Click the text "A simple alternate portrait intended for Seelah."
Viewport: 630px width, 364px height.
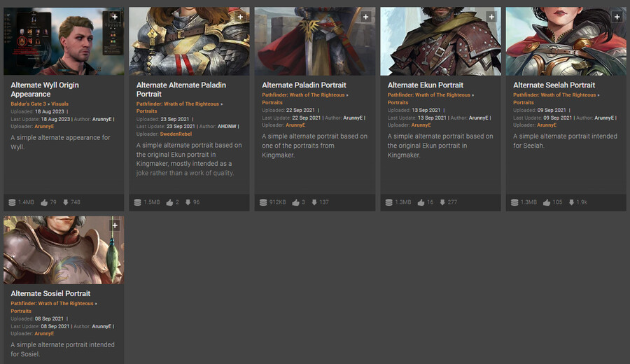coord(565,141)
